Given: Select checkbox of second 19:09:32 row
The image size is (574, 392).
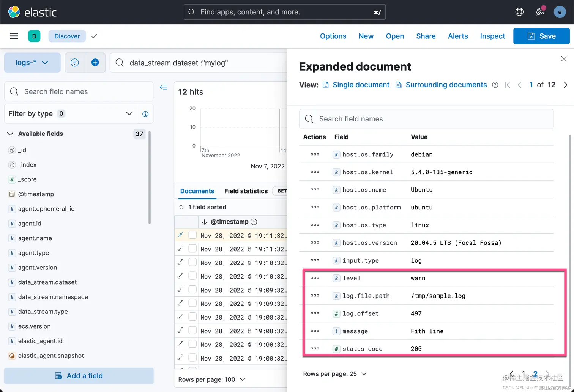Looking at the screenshot, I should point(192,303).
